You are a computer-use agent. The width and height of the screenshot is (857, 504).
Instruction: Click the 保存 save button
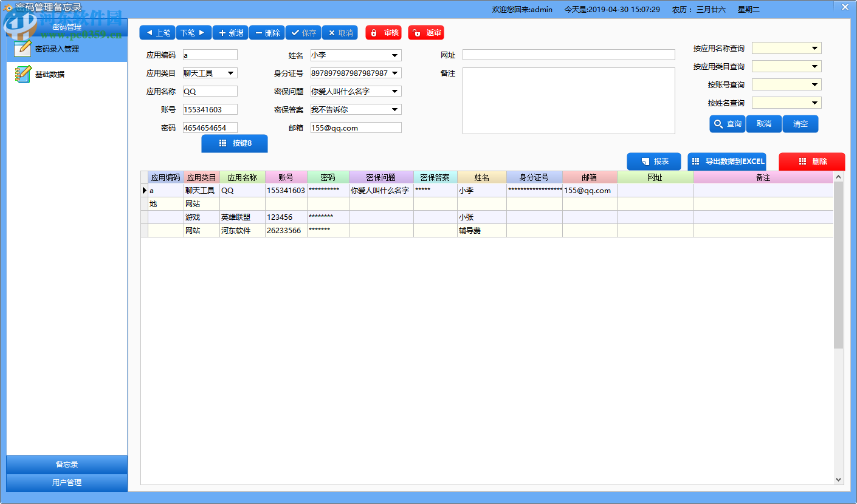point(303,32)
